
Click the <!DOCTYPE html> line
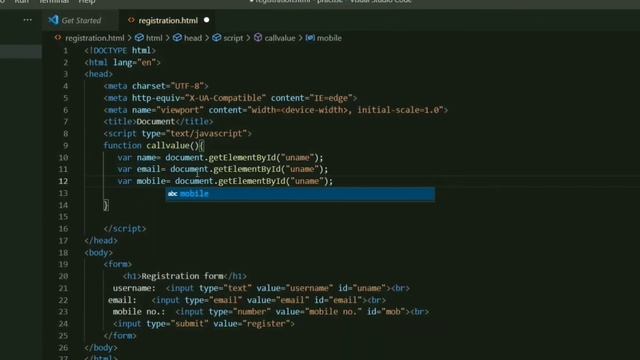pos(120,51)
